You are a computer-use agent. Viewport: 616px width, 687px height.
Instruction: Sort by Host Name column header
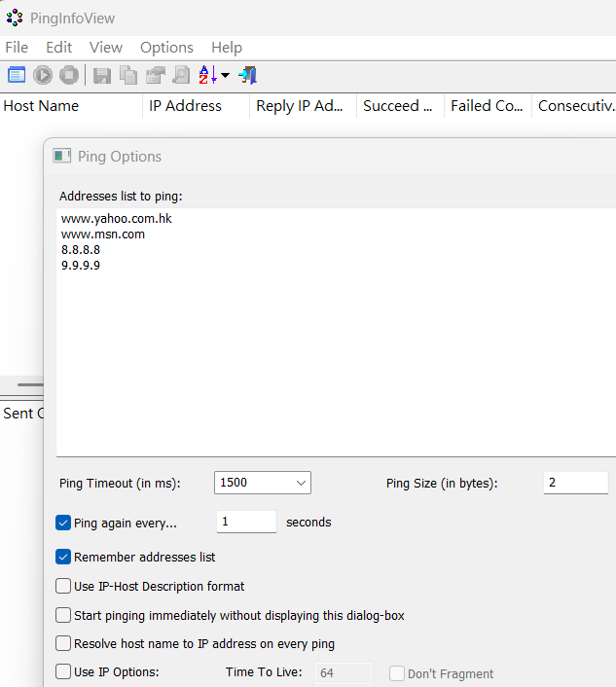click(71, 106)
